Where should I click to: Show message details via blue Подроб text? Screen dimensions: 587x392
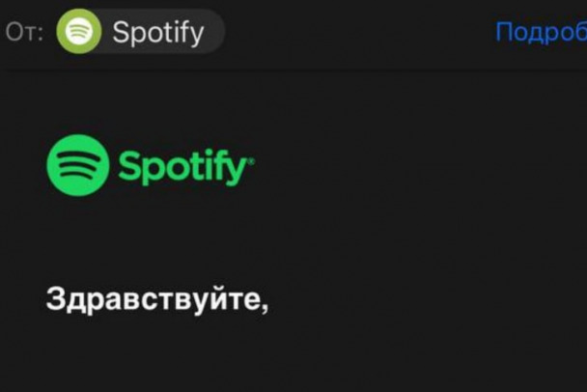click(541, 33)
